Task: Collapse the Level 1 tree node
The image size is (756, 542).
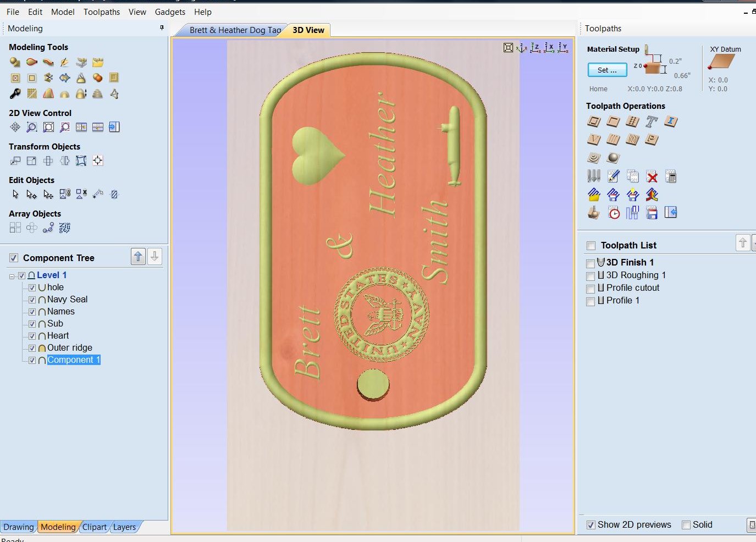Action: [x=12, y=276]
